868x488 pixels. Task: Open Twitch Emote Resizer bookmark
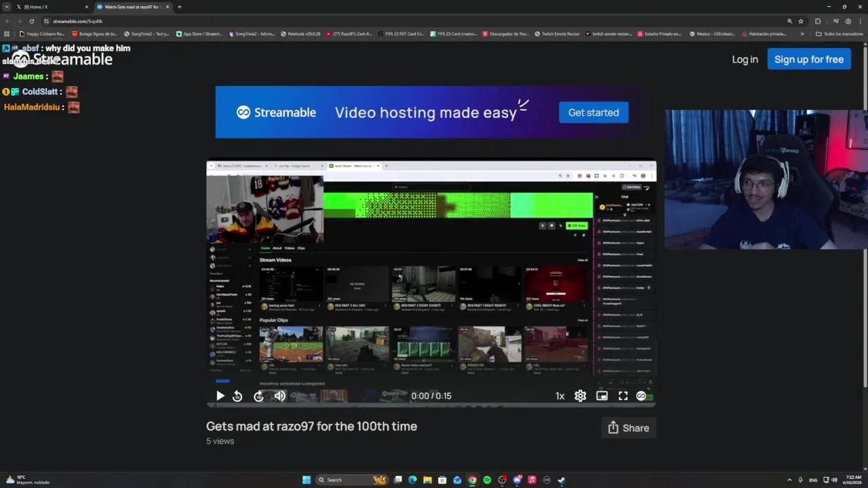(557, 34)
